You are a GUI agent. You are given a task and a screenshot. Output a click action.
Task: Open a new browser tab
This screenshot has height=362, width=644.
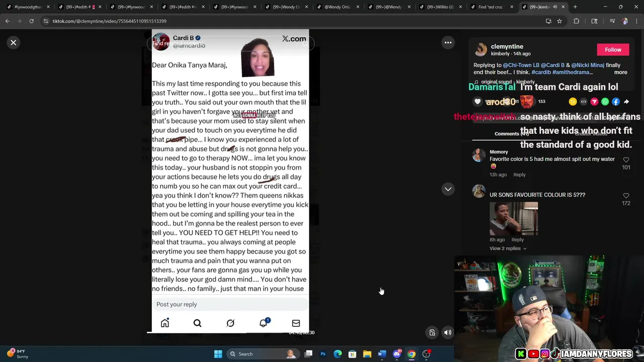pyautogui.click(x=575, y=7)
